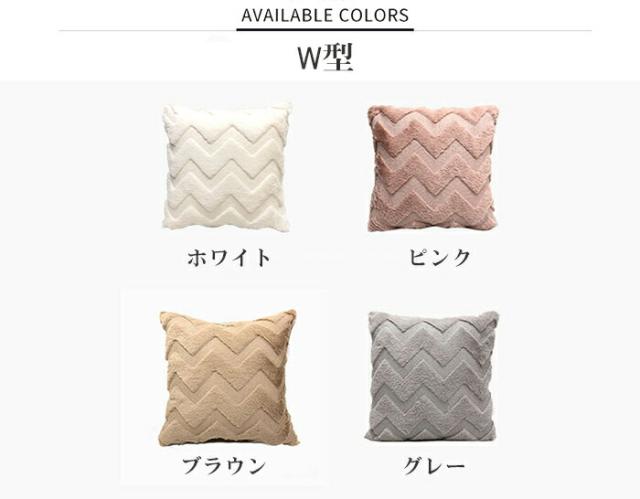Click the AVAILABLE COLORS heading

pos(325,16)
